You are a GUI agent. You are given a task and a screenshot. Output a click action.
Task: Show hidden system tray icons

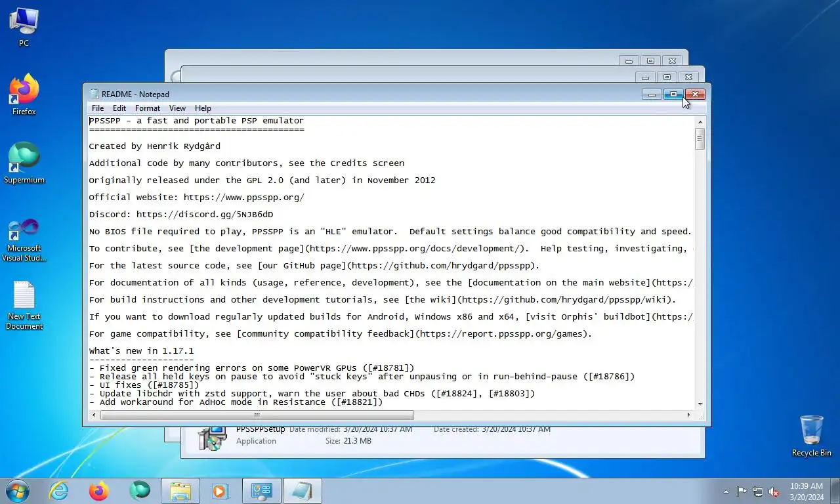pos(726,492)
